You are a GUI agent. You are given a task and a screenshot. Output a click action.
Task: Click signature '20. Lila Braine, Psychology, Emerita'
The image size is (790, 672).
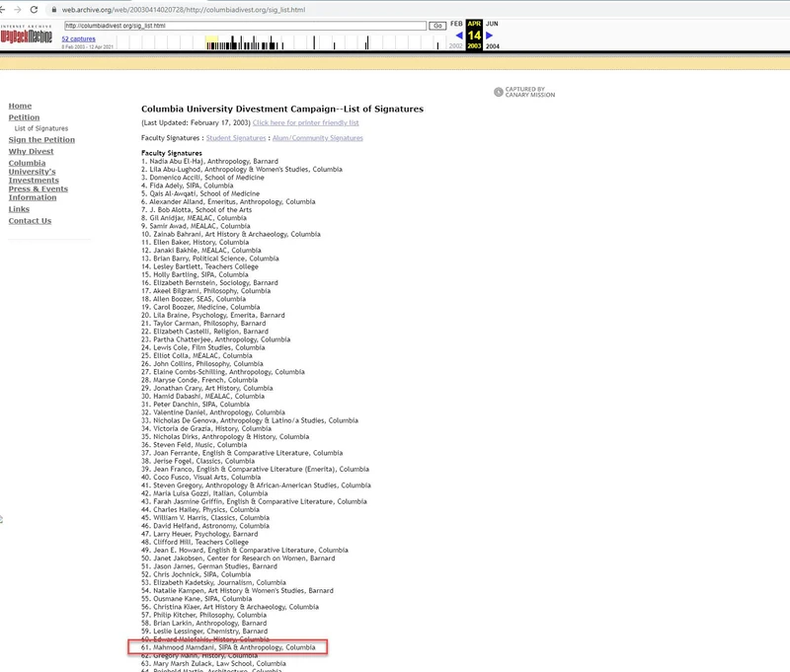coord(212,315)
